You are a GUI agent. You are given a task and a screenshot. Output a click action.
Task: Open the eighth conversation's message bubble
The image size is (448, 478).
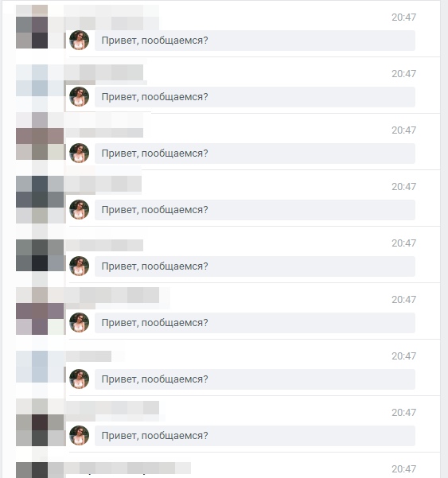[x=255, y=436]
